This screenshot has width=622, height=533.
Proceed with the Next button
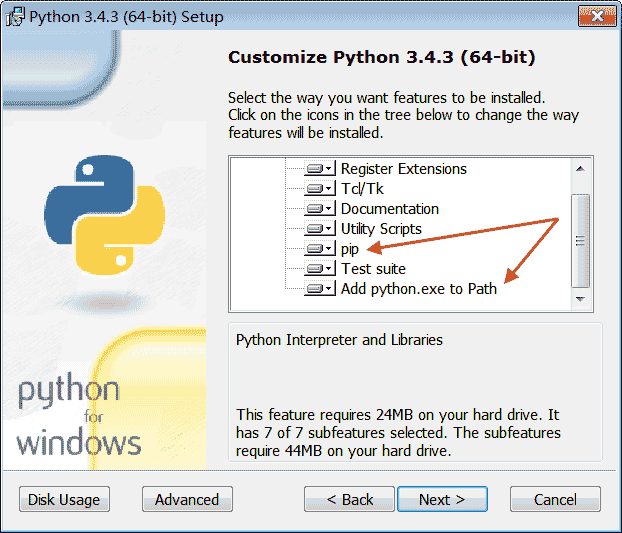click(x=442, y=499)
